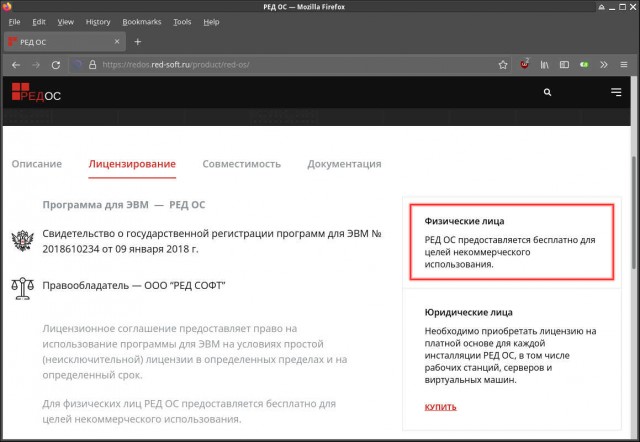
Task: Open the File menu
Action: click(x=14, y=22)
